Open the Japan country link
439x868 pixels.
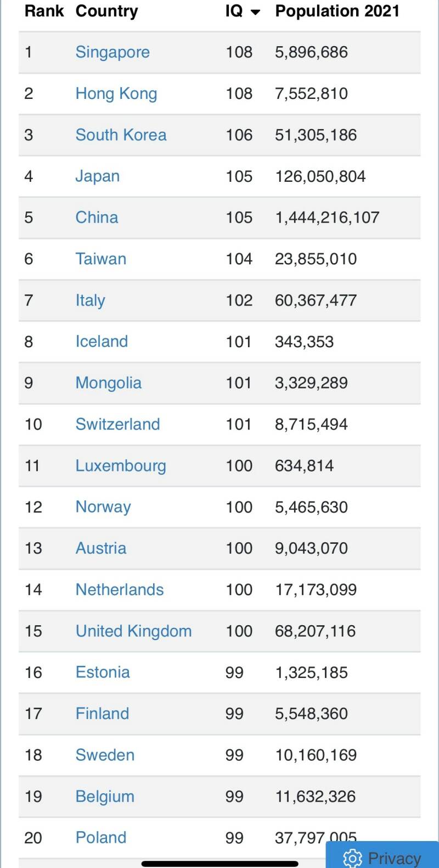pyautogui.click(x=97, y=176)
